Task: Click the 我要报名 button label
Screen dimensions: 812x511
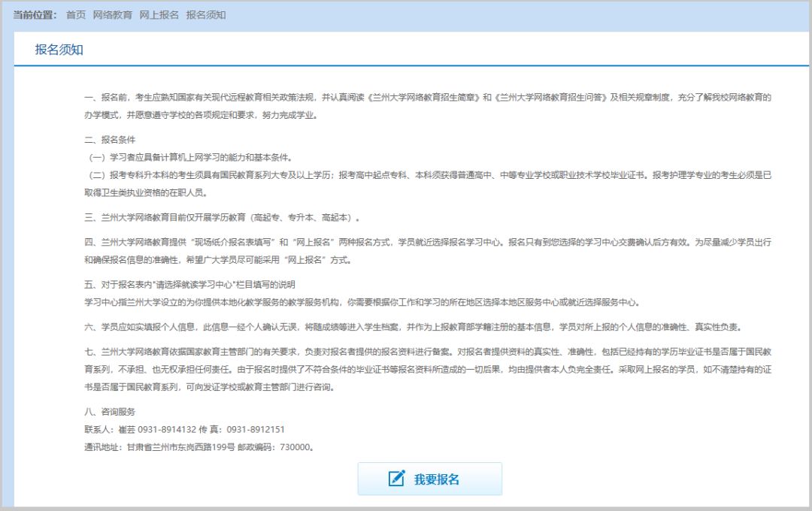Action: pyautogui.click(x=436, y=479)
